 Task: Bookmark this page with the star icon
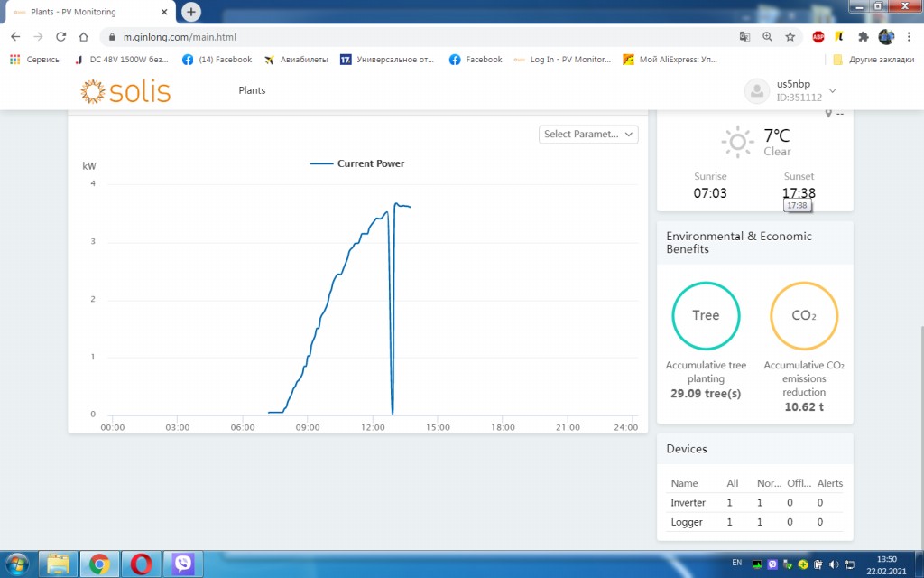(790, 37)
